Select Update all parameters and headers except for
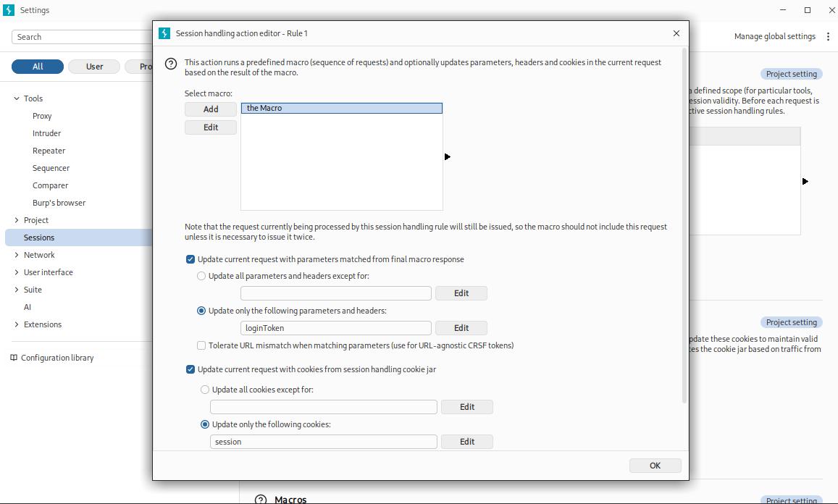This screenshot has width=838, height=504. (x=201, y=276)
